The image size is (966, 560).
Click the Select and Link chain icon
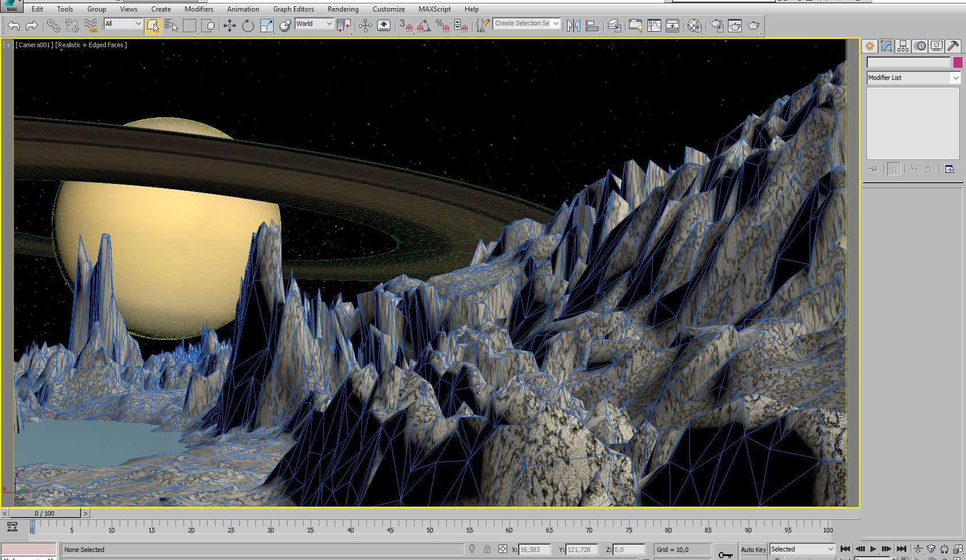pos(53,25)
